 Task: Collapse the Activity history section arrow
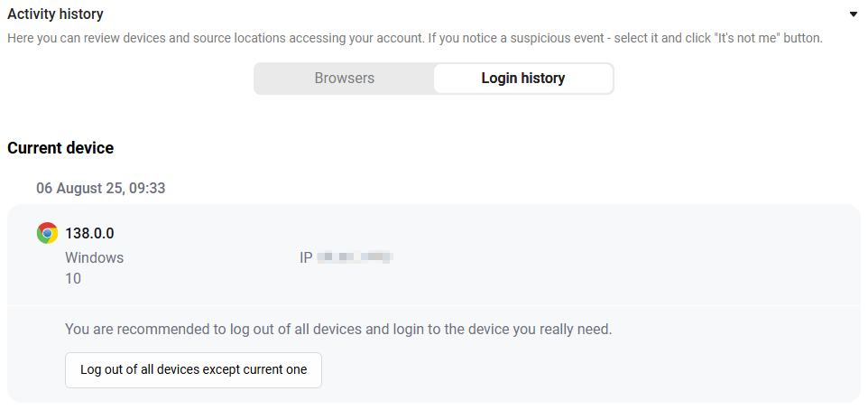(x=853, y=14)
